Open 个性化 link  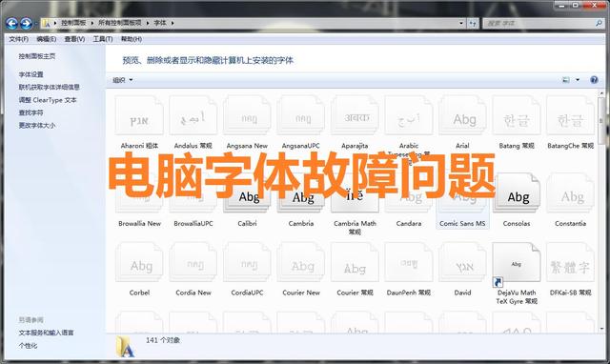pos(28,346)
